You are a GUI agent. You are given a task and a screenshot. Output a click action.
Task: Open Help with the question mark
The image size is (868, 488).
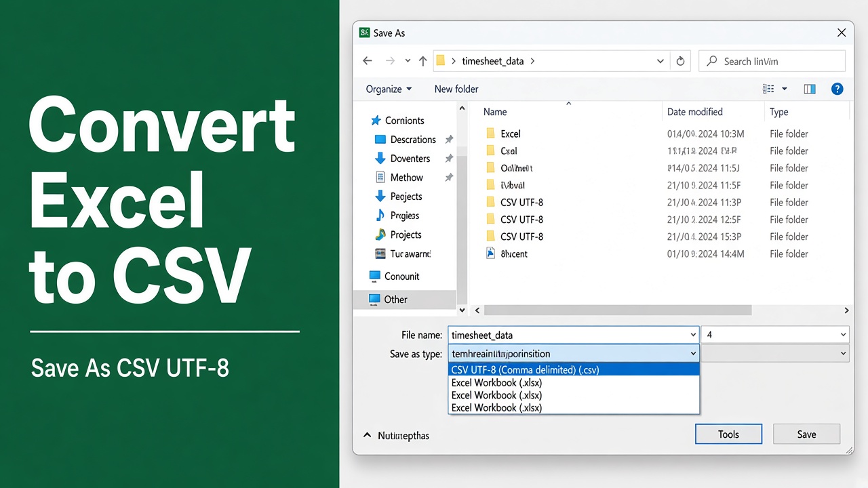tap(837, 89)
